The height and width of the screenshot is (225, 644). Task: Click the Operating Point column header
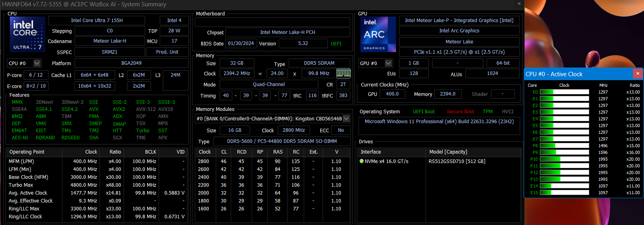27,152
